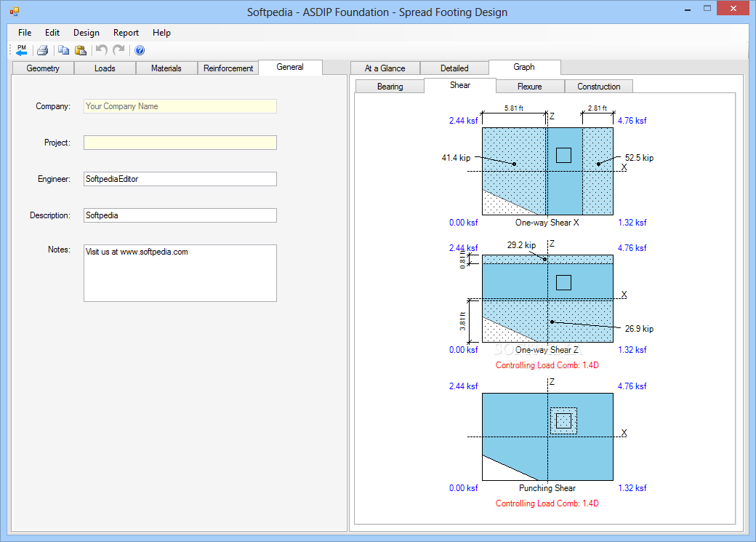Select the Graph tab
Screen dimensions: 756x542
click(524, 67)
